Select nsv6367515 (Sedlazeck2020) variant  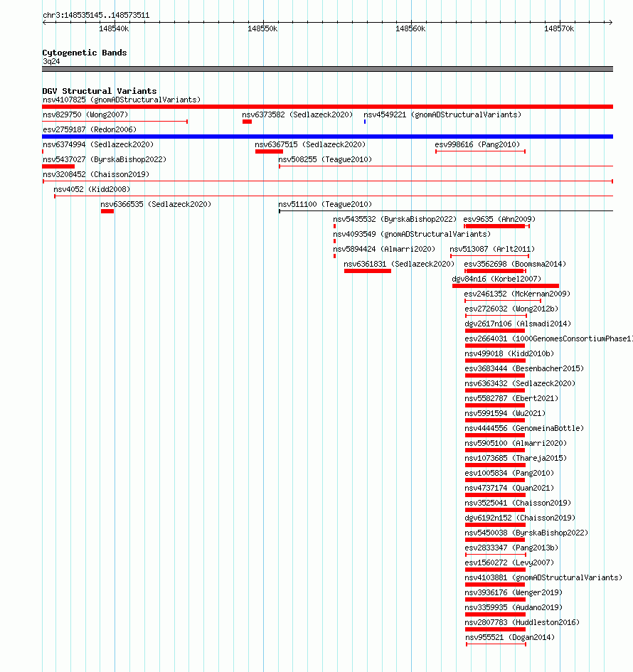(x=310, y=144)
